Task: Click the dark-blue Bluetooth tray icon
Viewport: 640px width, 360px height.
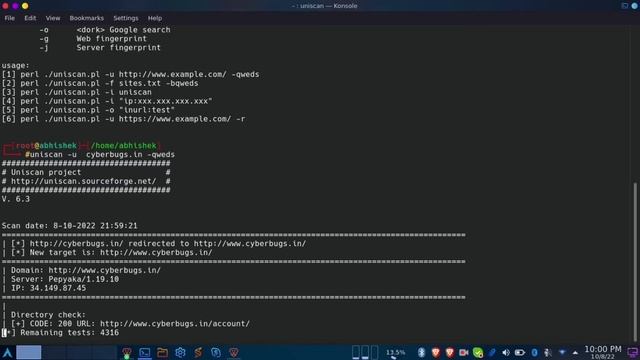Action: [x=534, y=353]
